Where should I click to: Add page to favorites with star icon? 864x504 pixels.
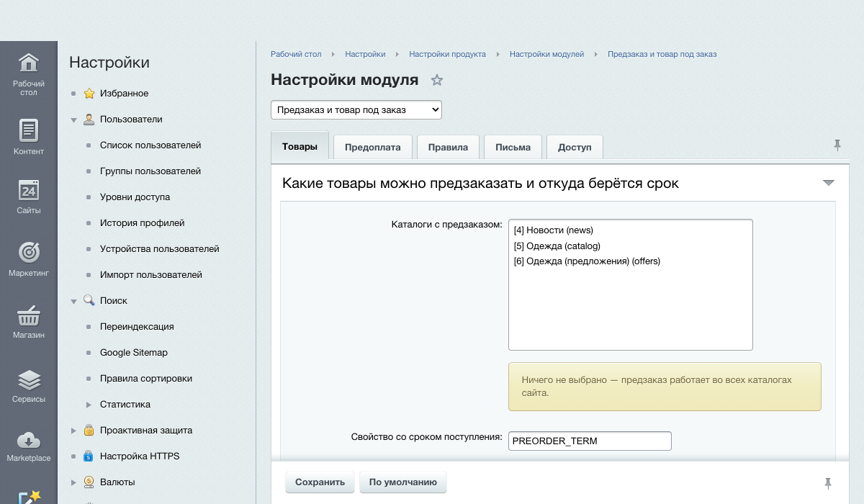(436, 80)
